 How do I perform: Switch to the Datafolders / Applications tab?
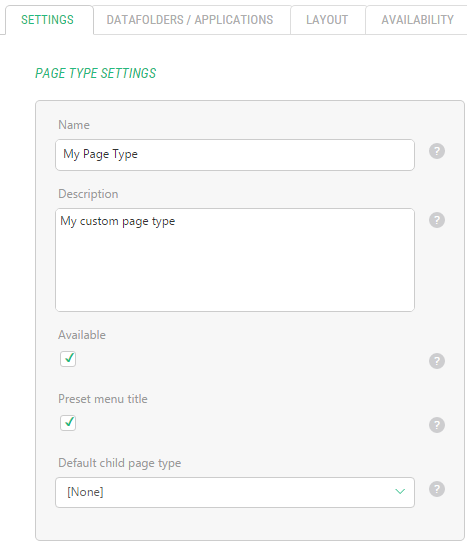(x=190, y=20)
